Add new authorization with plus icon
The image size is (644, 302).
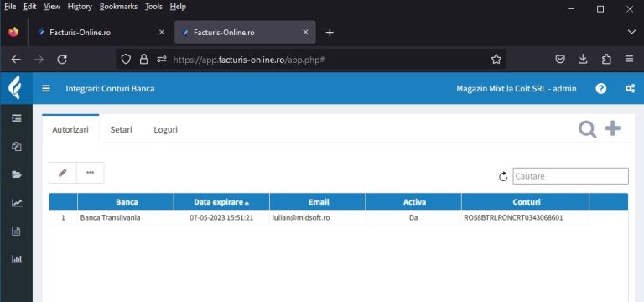(x=613, y=128)
